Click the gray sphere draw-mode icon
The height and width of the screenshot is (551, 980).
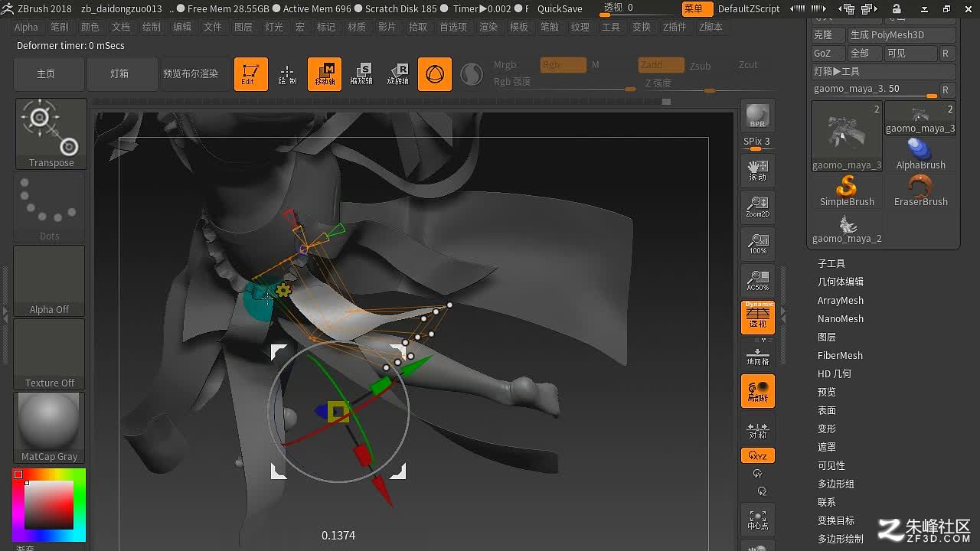[472, 74]
